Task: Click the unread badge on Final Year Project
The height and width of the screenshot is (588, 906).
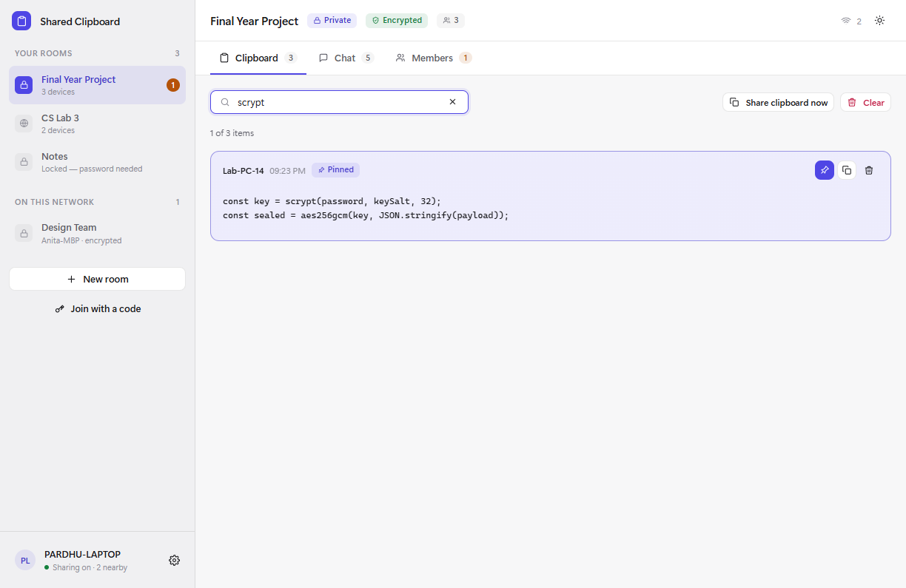Action: pos(173,85)
